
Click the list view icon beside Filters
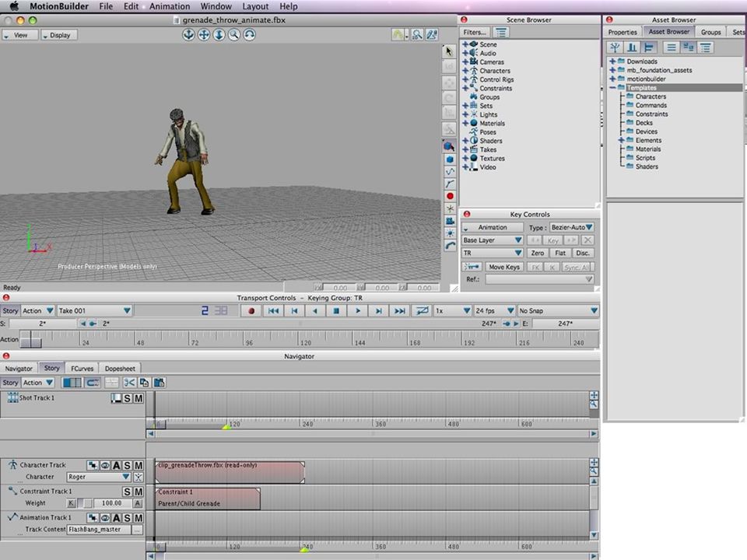pos(500,33)
